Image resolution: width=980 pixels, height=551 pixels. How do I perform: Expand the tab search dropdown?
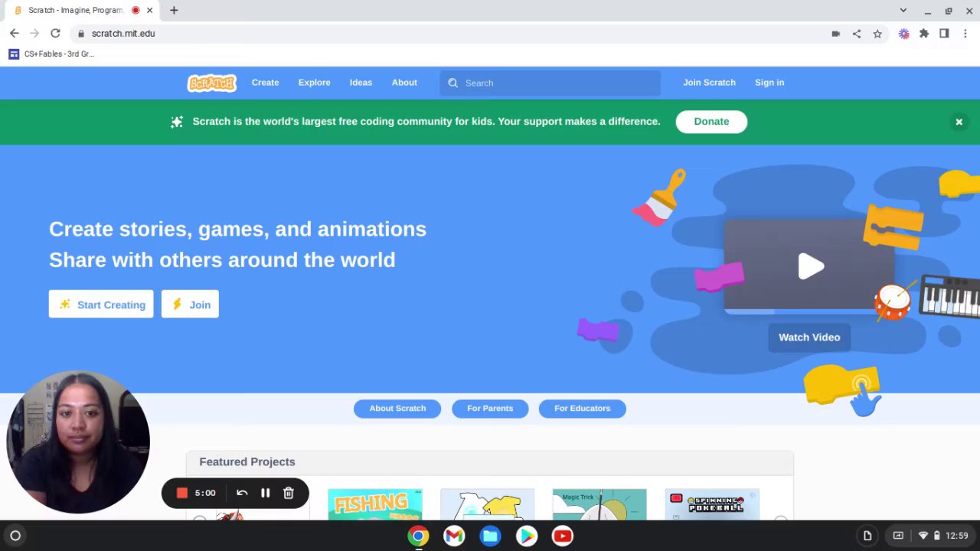point(903,11)
